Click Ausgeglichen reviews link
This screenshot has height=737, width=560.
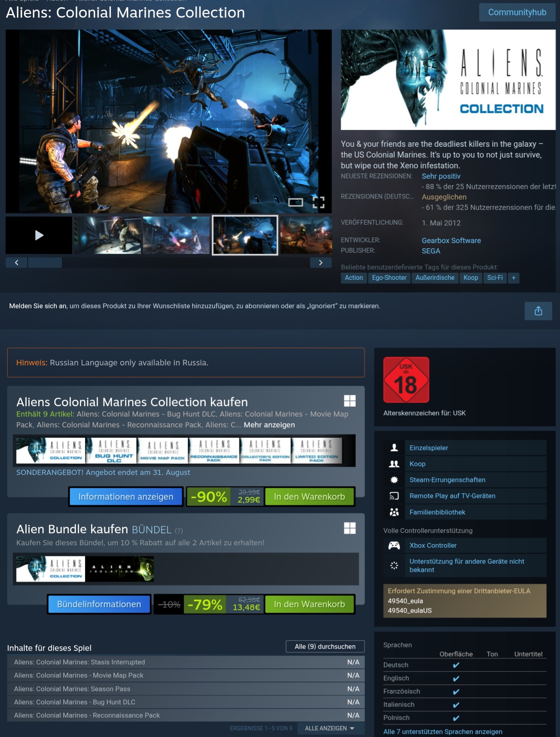click(x=444, y=197)
